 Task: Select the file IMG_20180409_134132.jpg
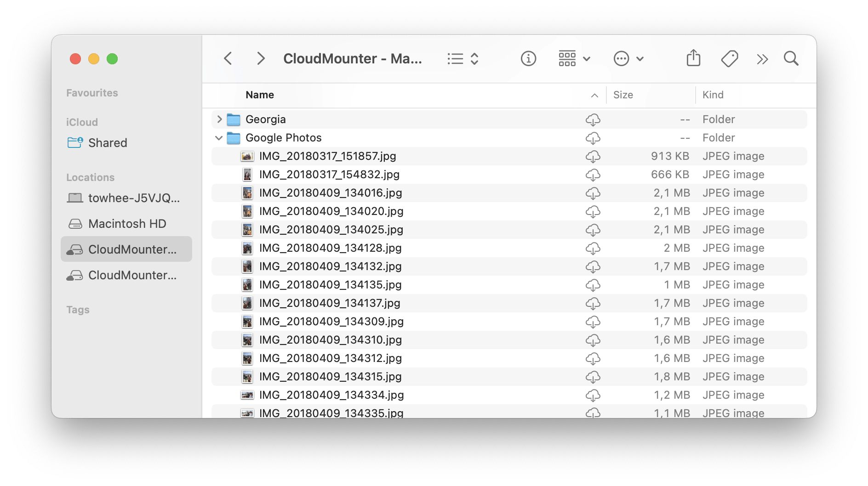point(509,266)
